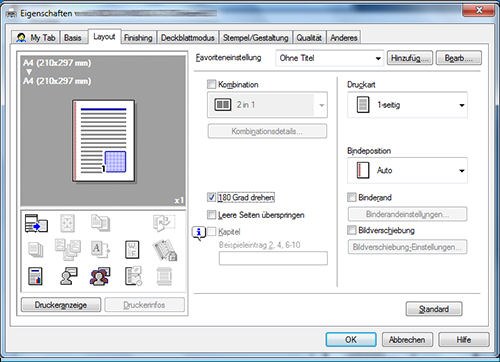Click the Abbrechen button
This screenshot has width=500, height=362.
tap(407, 340)
